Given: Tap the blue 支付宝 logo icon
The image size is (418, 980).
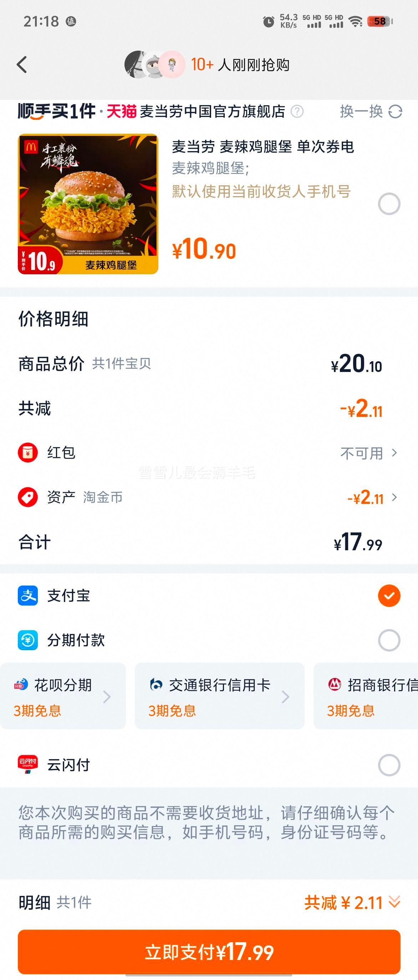Looking at the screenshot, I should (28, 595).
